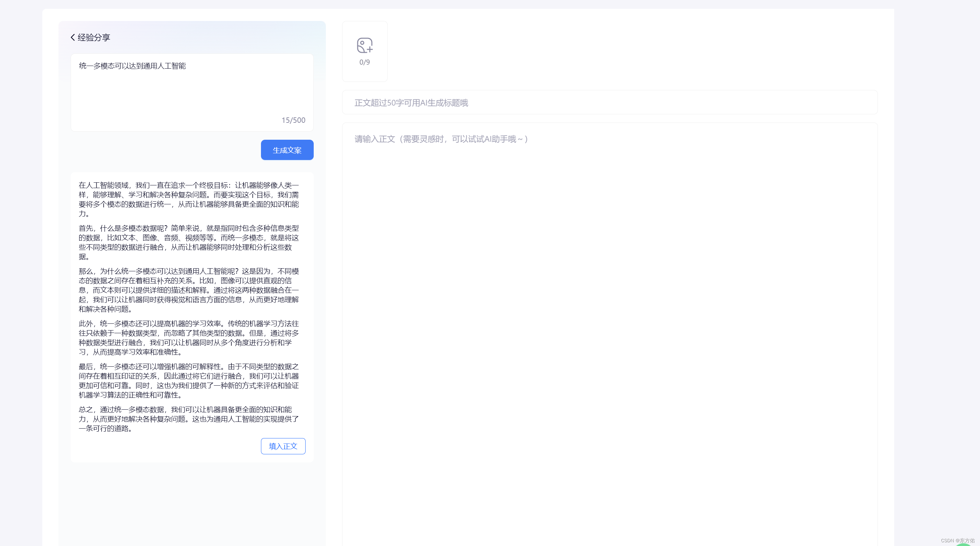980x546 pixels.
Task: Click the 0/9 image counter label
Action: 364,62
